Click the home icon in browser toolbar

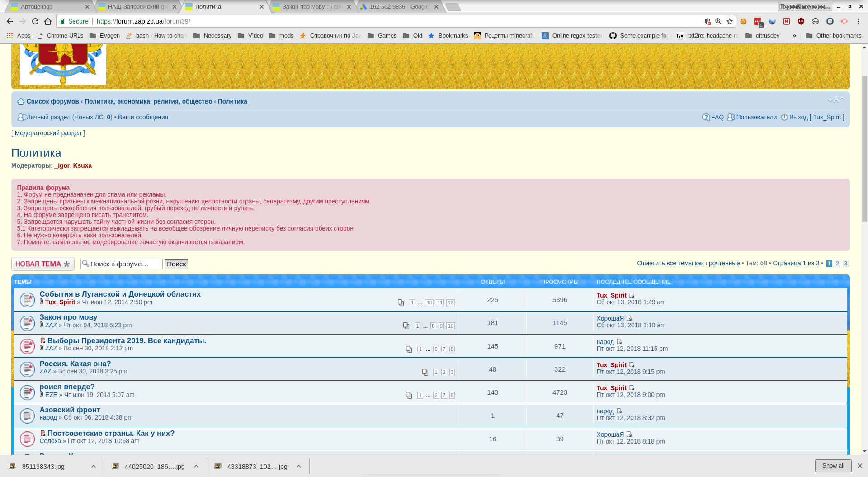tap(48, 21)
